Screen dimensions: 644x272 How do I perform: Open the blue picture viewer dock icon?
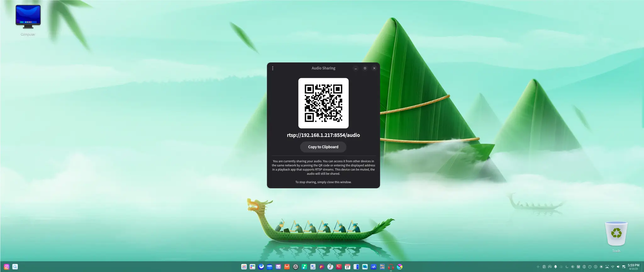click(x=365, y=267)
